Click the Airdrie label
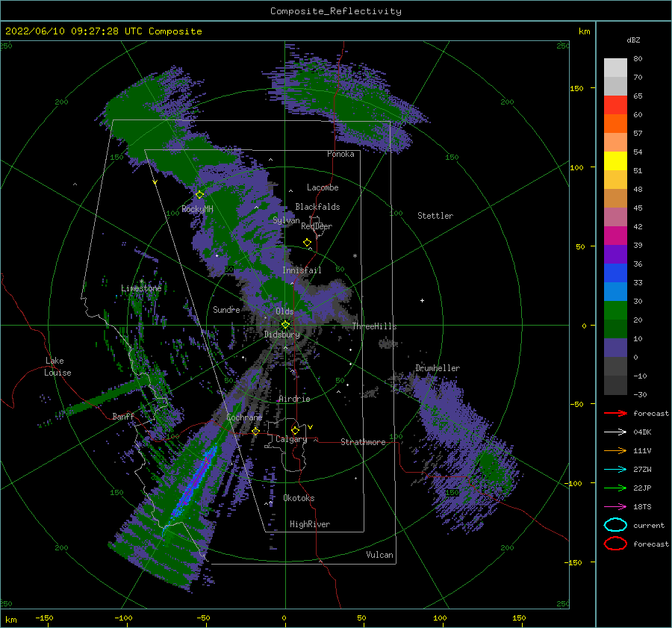This screenshot has width=672, height=628. click(294, 399)
